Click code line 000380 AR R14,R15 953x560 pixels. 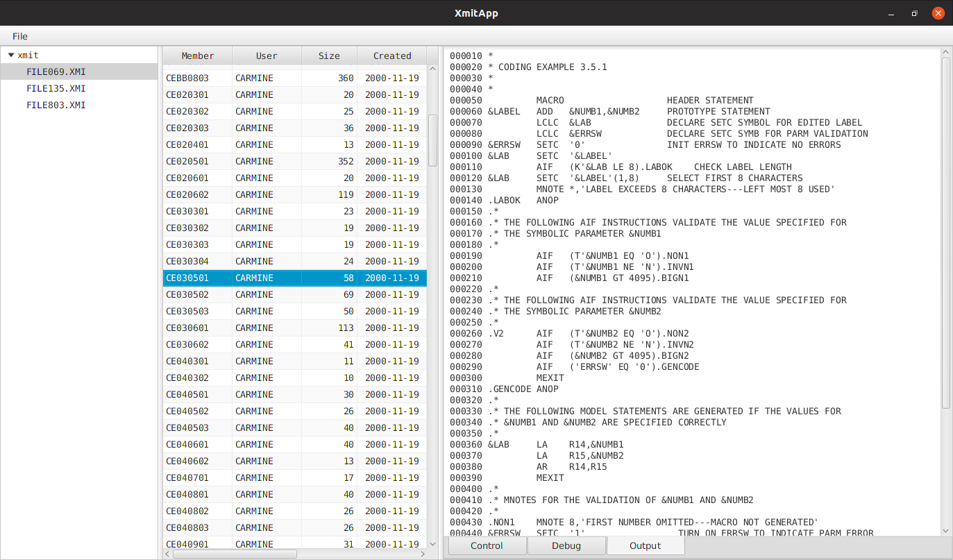point(528,466)
